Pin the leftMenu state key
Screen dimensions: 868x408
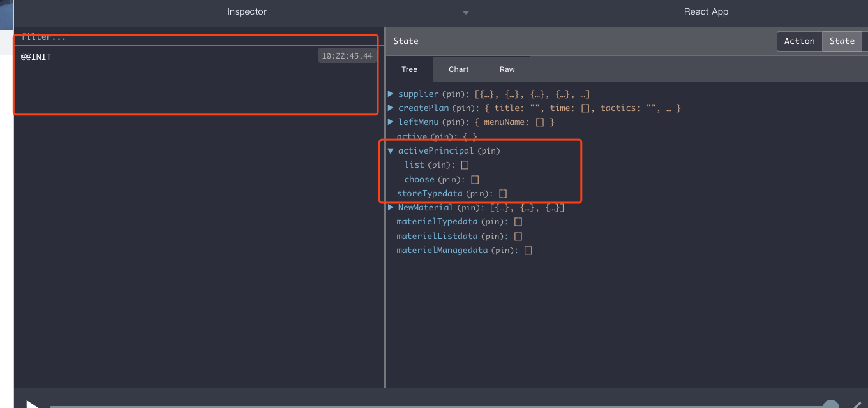tap(455, 122)
